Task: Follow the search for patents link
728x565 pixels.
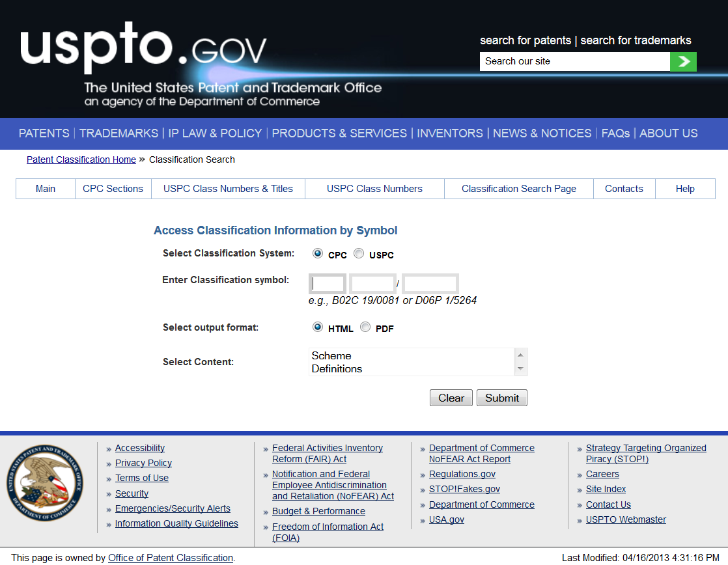Action: (525, 40)
